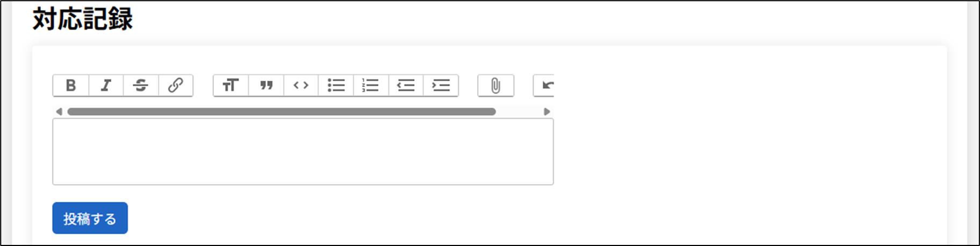Toggle strikethrough formatting

[x=141, y=86]
